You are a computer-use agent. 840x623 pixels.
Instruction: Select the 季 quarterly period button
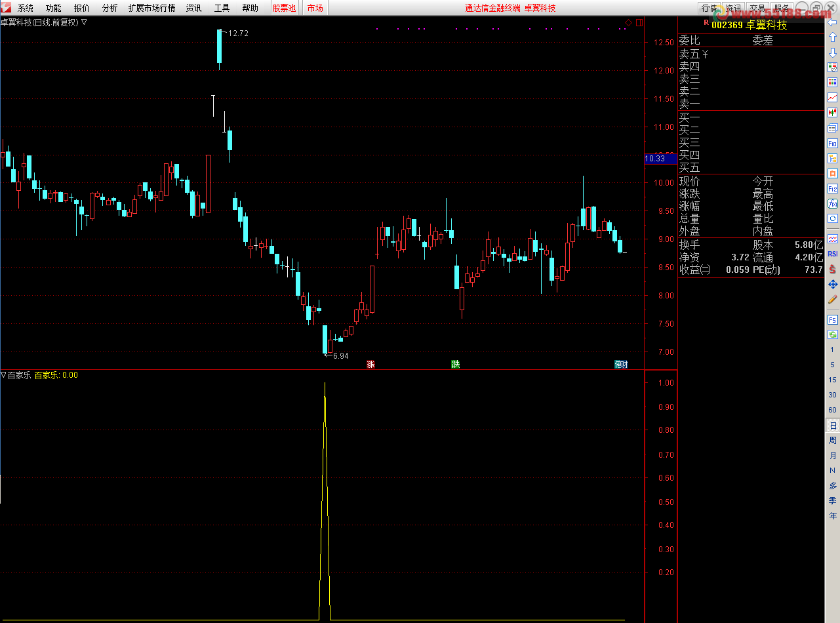(833, 501)
